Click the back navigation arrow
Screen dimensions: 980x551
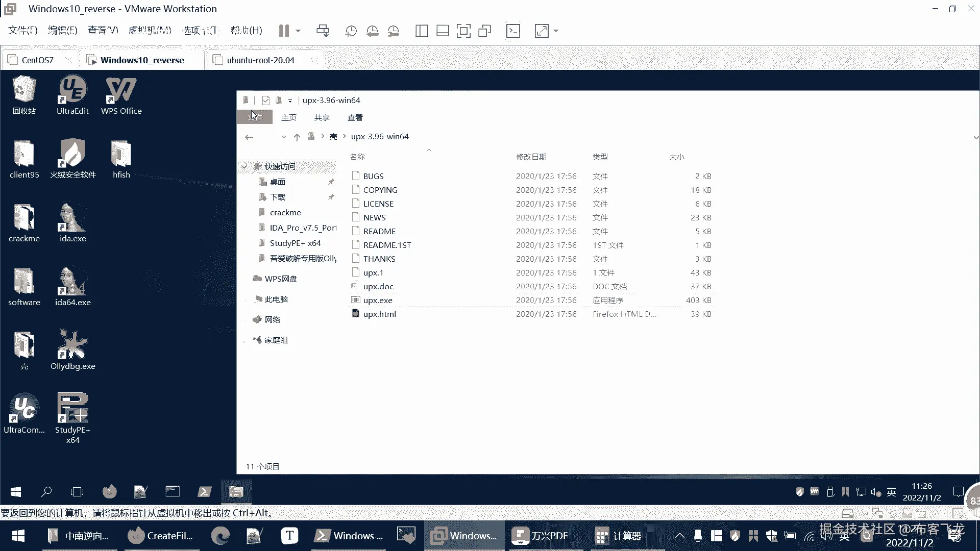tap(249, 137)
